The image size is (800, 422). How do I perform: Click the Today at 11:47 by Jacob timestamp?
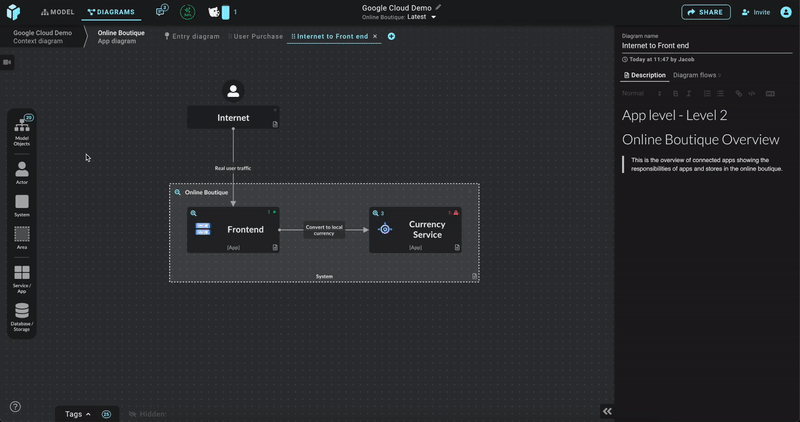658,60
